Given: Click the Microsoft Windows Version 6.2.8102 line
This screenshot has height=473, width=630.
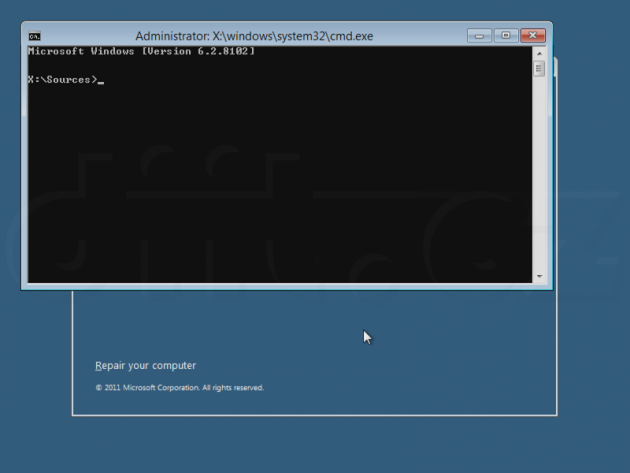Looking at the screenshot, I should 141,51.
